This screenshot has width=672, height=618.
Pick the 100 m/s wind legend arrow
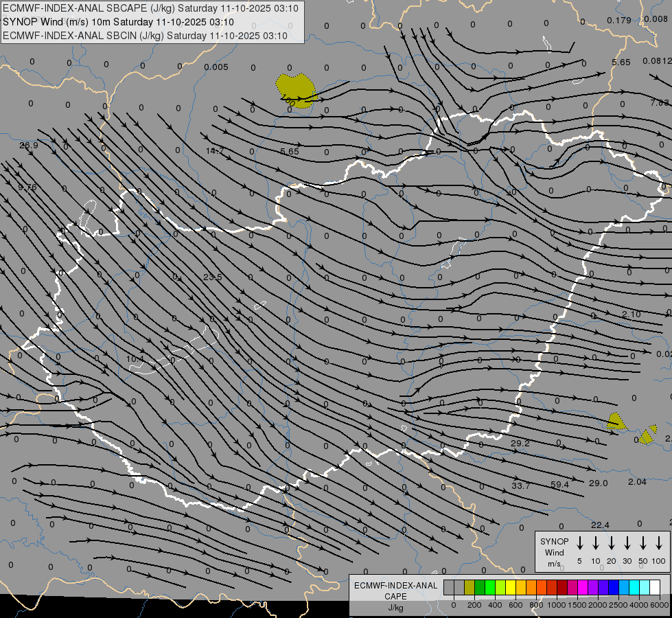pos(659,543)
